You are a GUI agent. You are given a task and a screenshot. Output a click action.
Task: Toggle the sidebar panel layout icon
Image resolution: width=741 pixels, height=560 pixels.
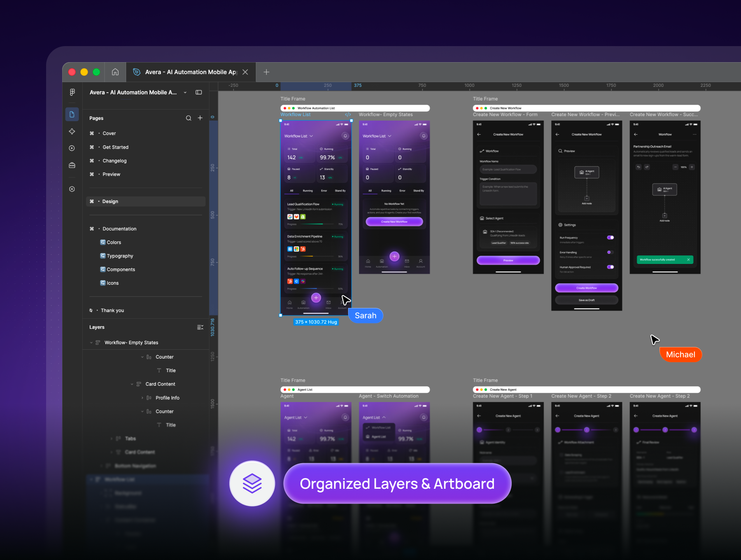pyautogui.click(x=199, y=92)
